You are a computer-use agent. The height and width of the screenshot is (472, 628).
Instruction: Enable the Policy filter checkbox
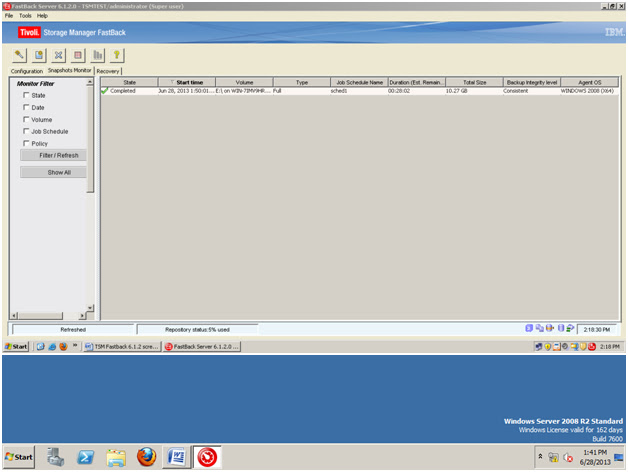coord(26,143)
